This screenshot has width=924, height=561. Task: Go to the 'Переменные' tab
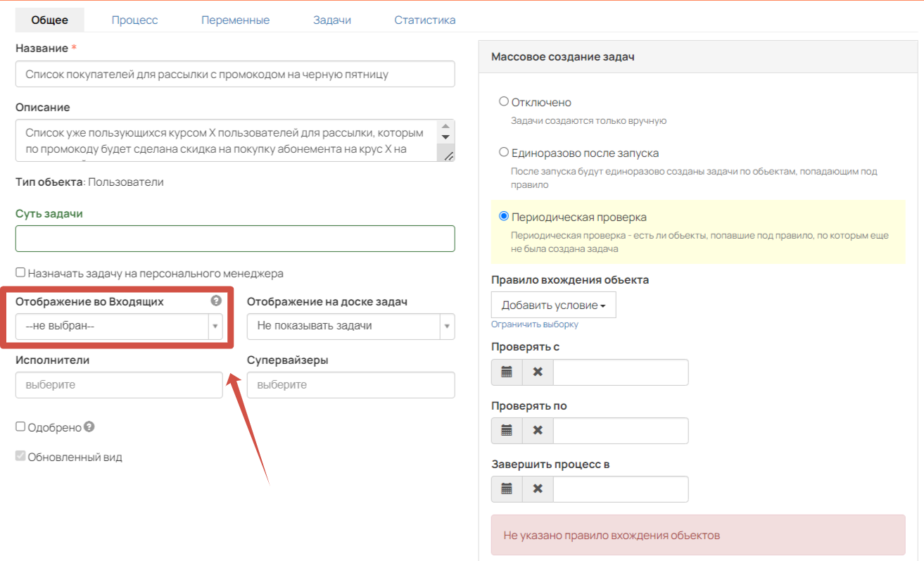tap(235, 20)
